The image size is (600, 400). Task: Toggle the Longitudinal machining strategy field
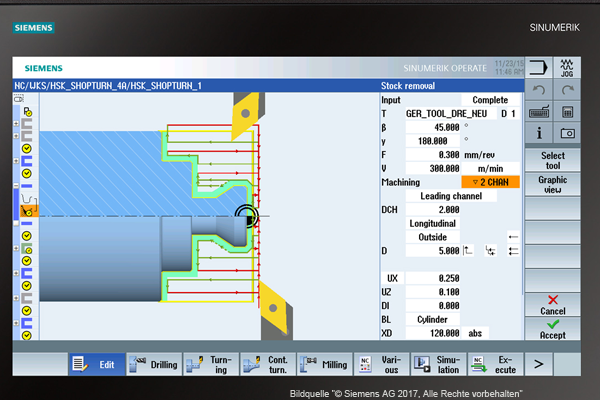tap(433, 224)
